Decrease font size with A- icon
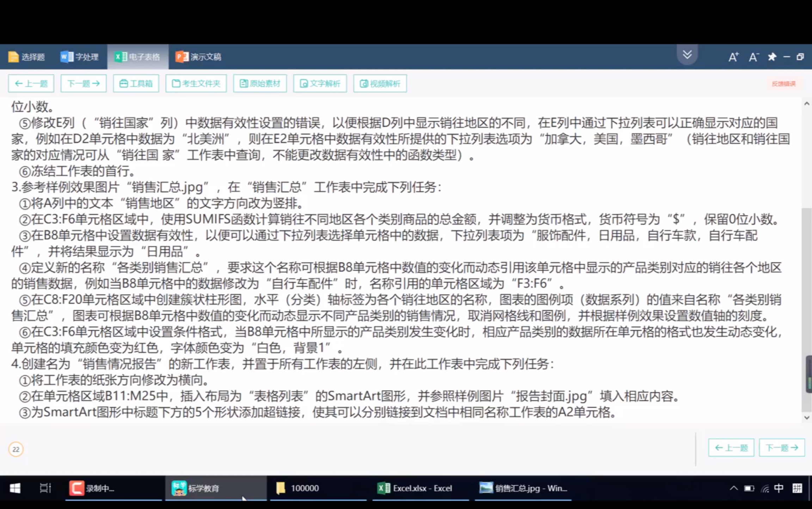 click(x=753, y=57)
